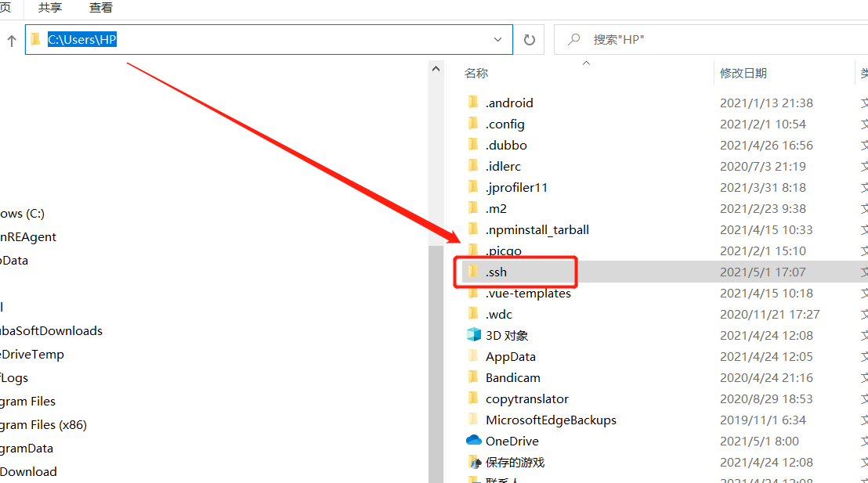Select the .config folder name

(505, 124)
